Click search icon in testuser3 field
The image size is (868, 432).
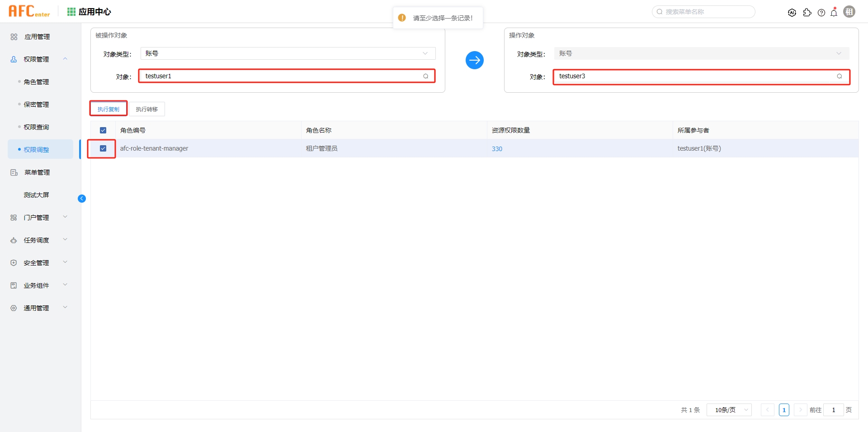pos(840,76)
